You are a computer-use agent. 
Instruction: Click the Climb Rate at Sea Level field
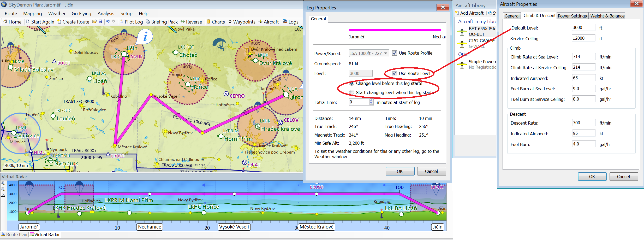point(584,57)
